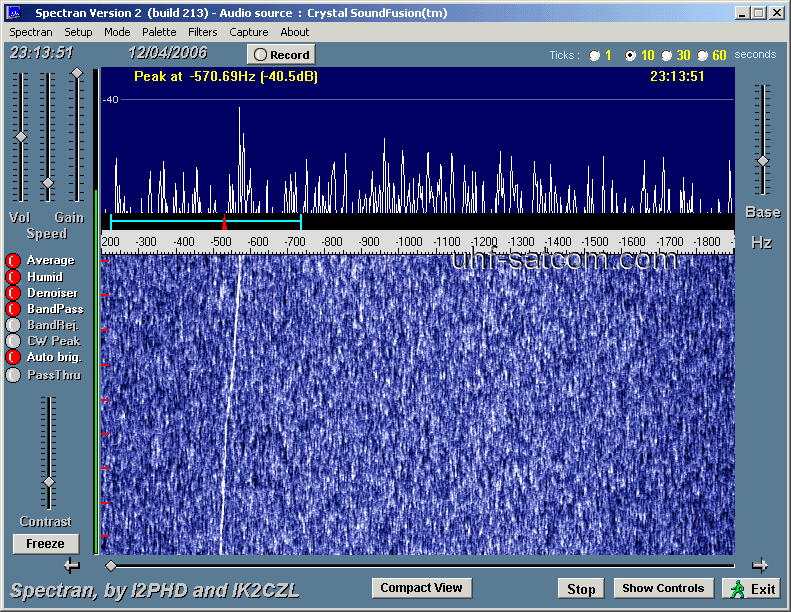Click the -1500 frequency scale label

click(595, 242)
